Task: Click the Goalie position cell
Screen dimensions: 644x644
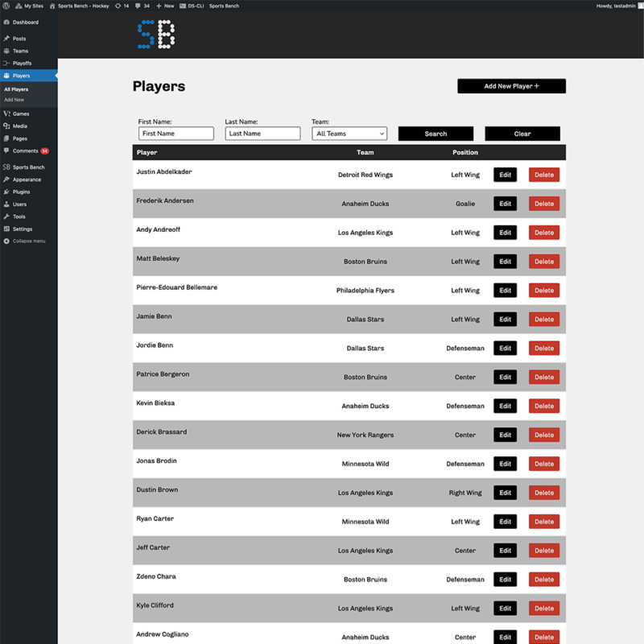Action: (465, 204)
